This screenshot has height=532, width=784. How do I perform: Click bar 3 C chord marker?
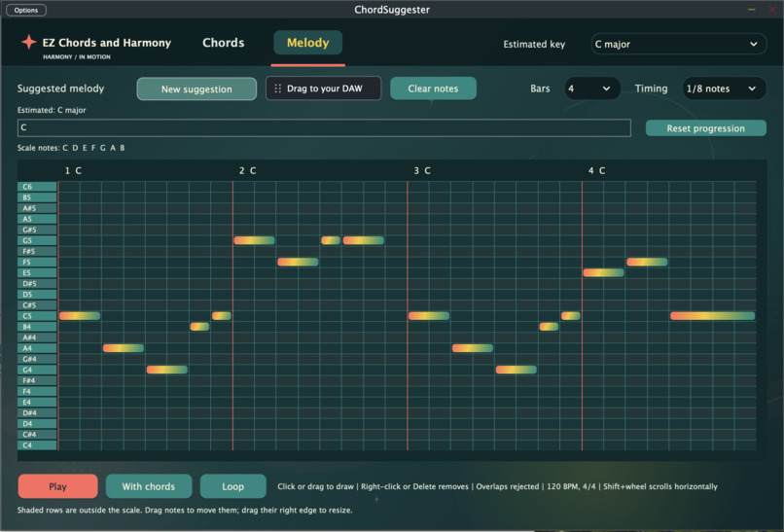coord(422,170)
